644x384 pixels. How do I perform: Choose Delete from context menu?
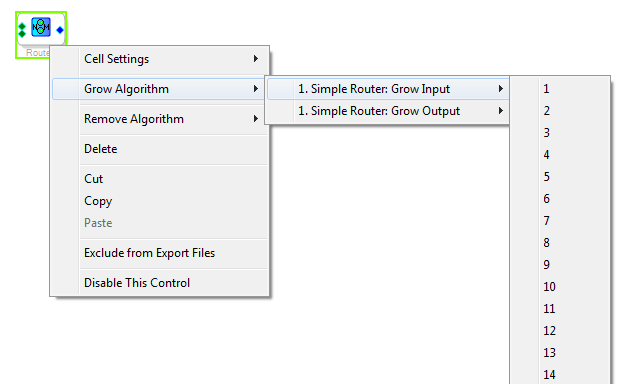click(159, 149)
